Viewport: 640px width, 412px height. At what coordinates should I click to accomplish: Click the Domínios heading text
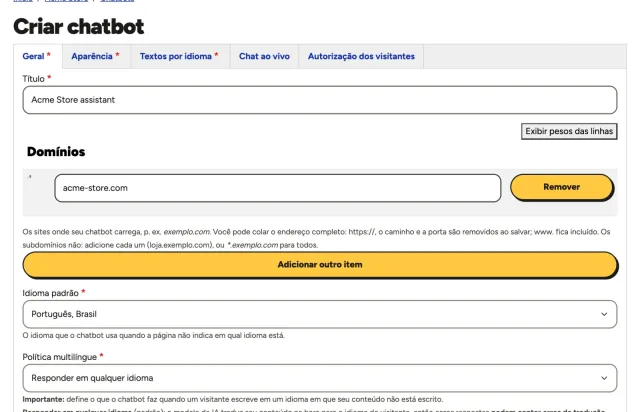[x=56, y=152]
